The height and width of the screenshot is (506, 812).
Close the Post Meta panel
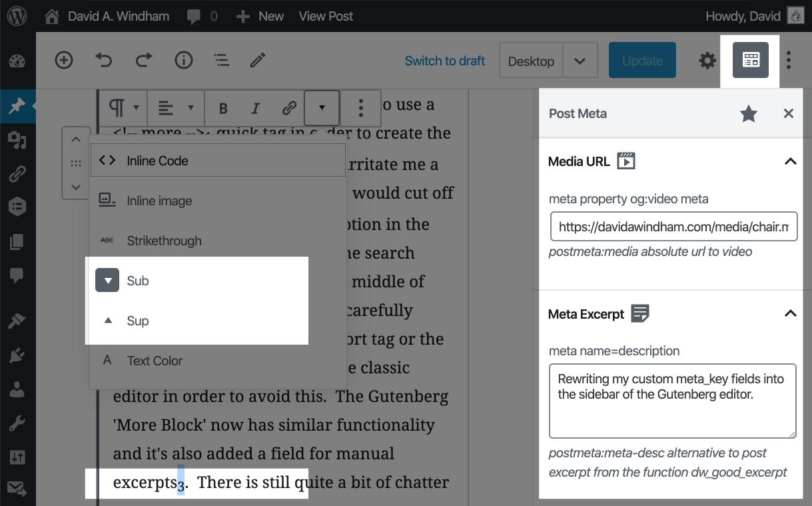coord(789,113)
